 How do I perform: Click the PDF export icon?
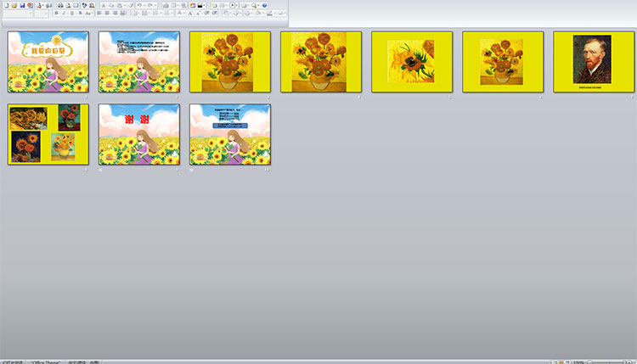pos(39,6)
